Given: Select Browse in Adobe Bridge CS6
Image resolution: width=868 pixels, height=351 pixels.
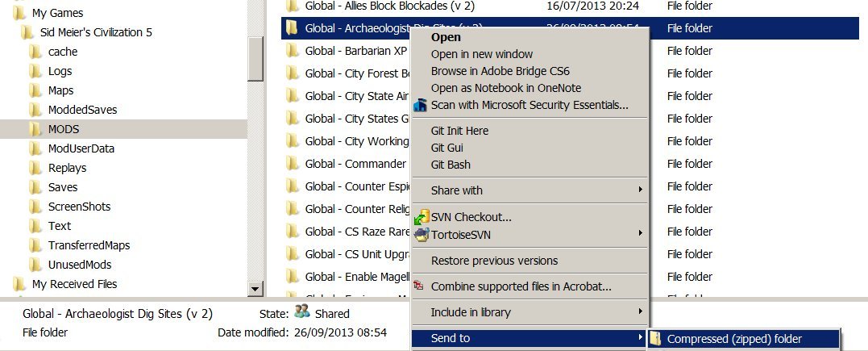Looking at the screenshot, I should coord(500,71).
